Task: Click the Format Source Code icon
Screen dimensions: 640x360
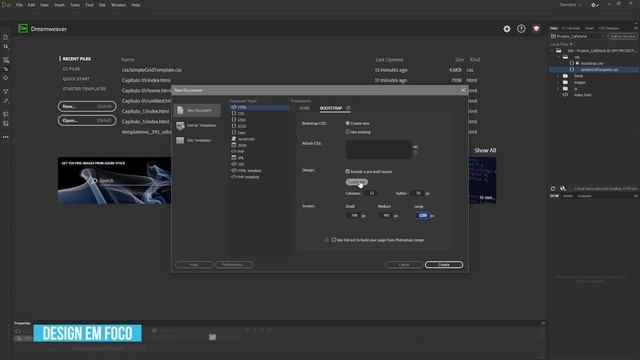Action: (x=6, y=101)
